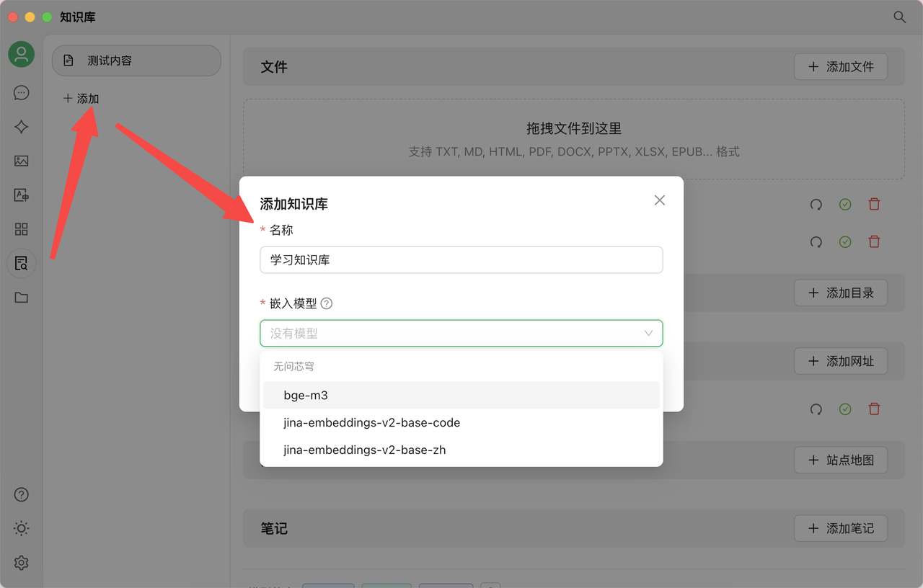Open settings gear icon in sidebar
Screen dimensions: 923x588
(x=22, y=563)
